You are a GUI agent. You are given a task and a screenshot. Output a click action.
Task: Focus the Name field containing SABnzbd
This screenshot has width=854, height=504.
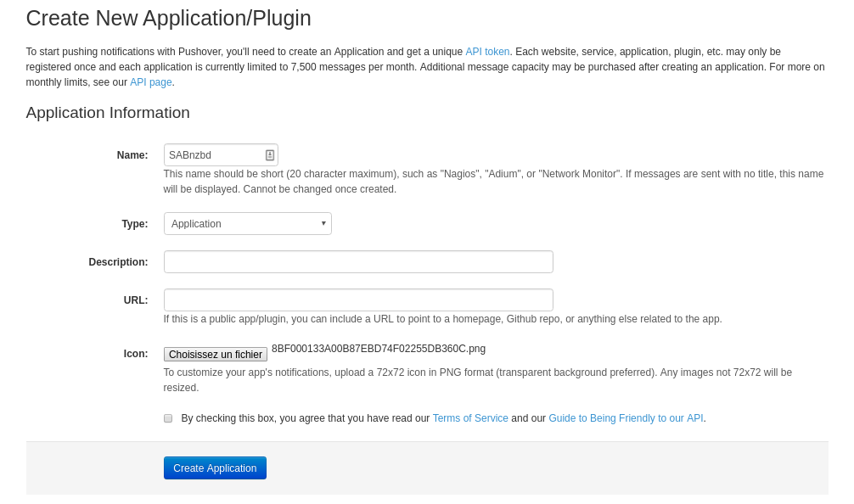click(x=221, y=155)
